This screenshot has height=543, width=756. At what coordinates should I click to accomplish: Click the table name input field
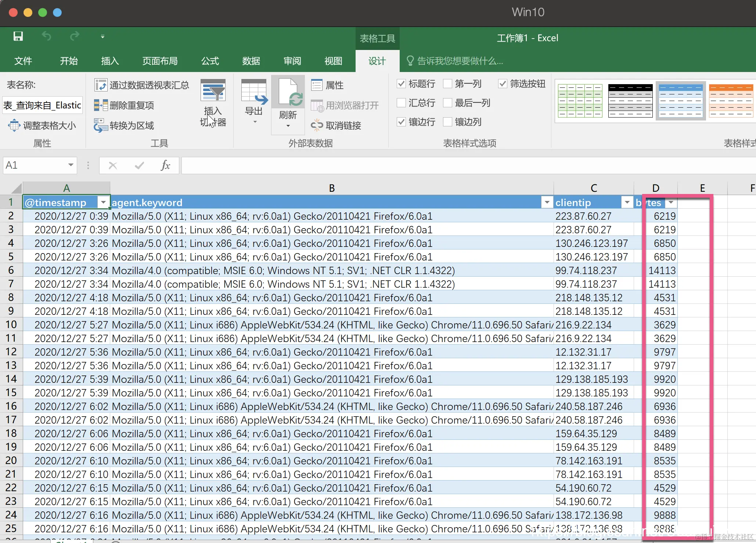click(x=42, y=105)
